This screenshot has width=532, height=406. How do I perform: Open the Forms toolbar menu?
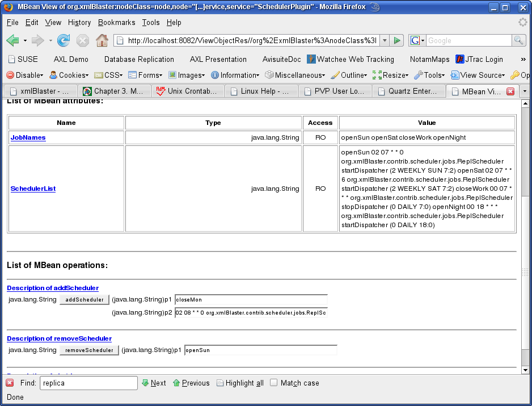pyautogui.click(x=146, y=75)
